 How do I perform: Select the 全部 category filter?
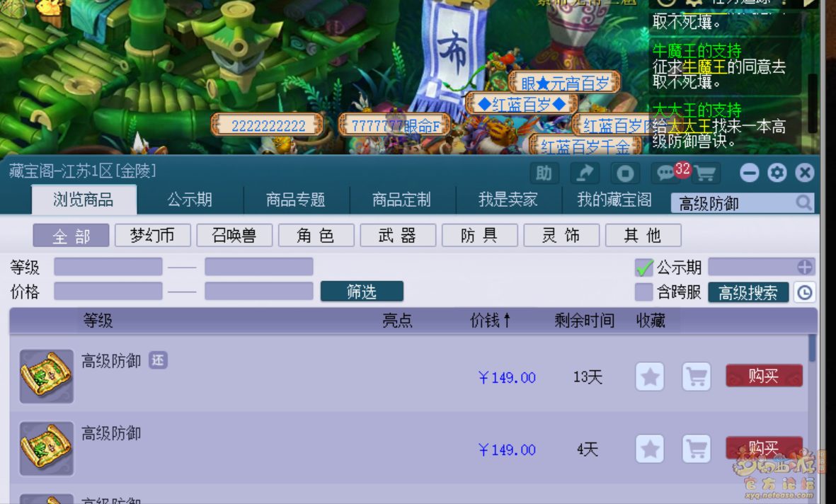(71, 235)
